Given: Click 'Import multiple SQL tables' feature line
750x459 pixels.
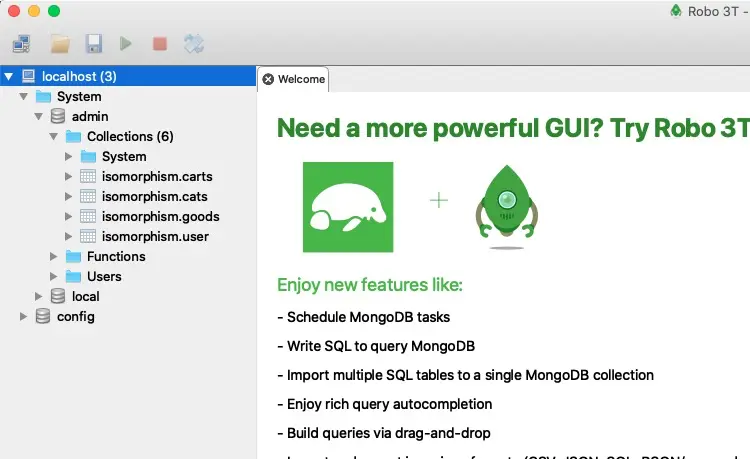Looking at the screenshot, I should 465,375.
